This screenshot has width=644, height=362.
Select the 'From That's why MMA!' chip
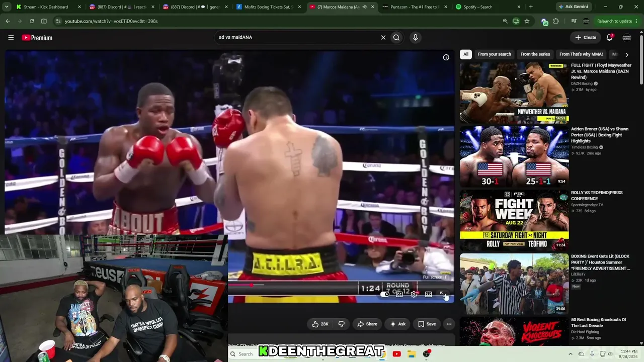581,54
